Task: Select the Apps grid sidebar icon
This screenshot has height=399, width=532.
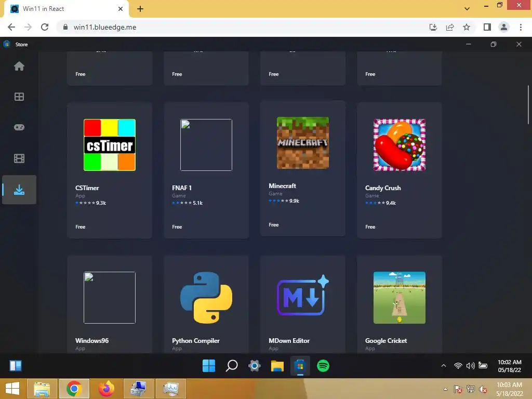Action: tap(19, 97)
